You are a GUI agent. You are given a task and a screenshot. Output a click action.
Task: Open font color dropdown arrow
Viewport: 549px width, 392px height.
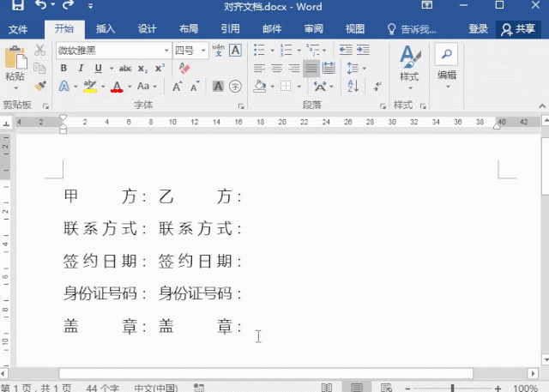tap(130, 87)
